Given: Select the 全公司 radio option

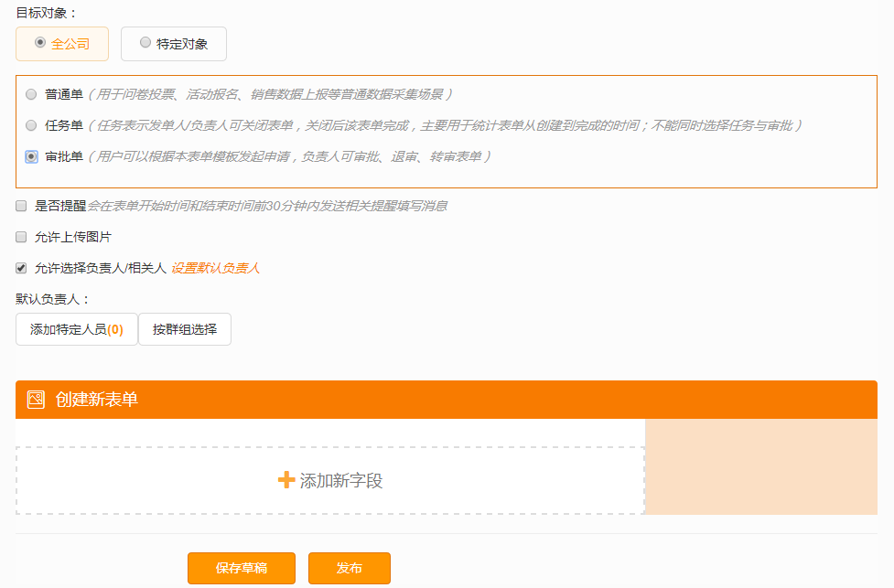Looking at the screenshot, I should [40, 43].
